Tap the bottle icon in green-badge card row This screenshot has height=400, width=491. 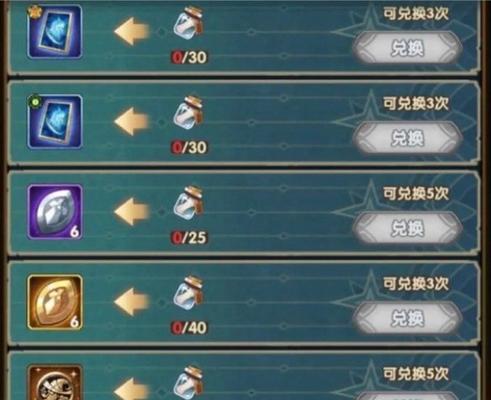pyautogui.click(x=189, y=112)
